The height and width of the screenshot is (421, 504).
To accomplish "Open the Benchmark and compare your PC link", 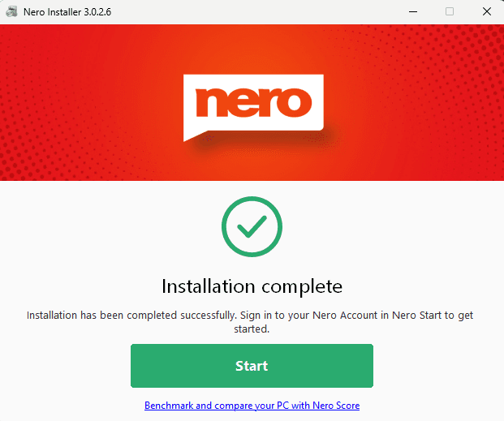I will coord(252,405).
